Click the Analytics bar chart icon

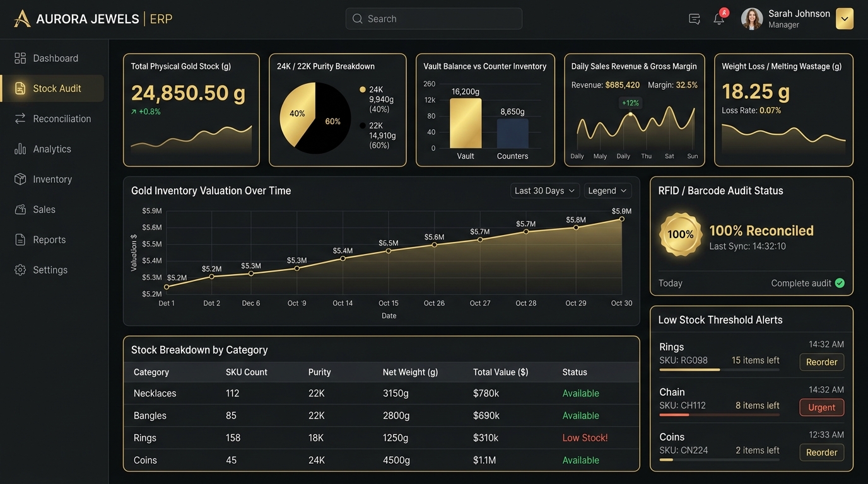click(x=20, y=149)
